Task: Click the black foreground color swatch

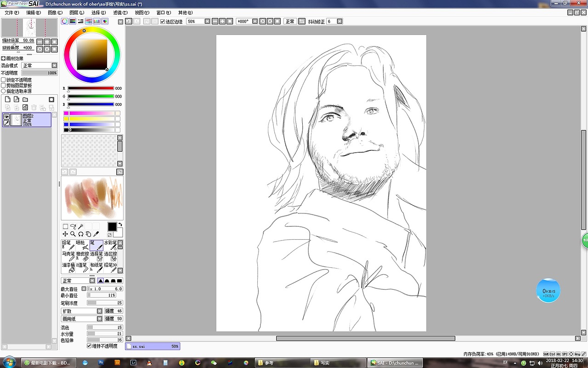Action: coord(112,226)
